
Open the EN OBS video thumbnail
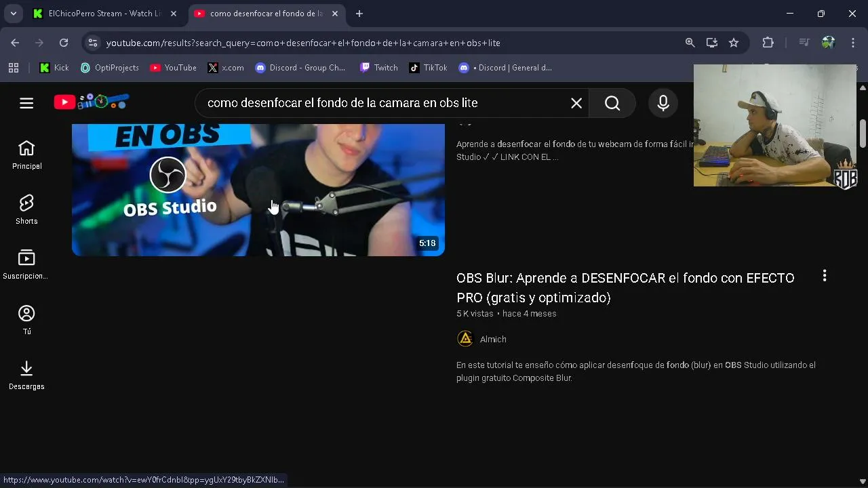(258, 190)
